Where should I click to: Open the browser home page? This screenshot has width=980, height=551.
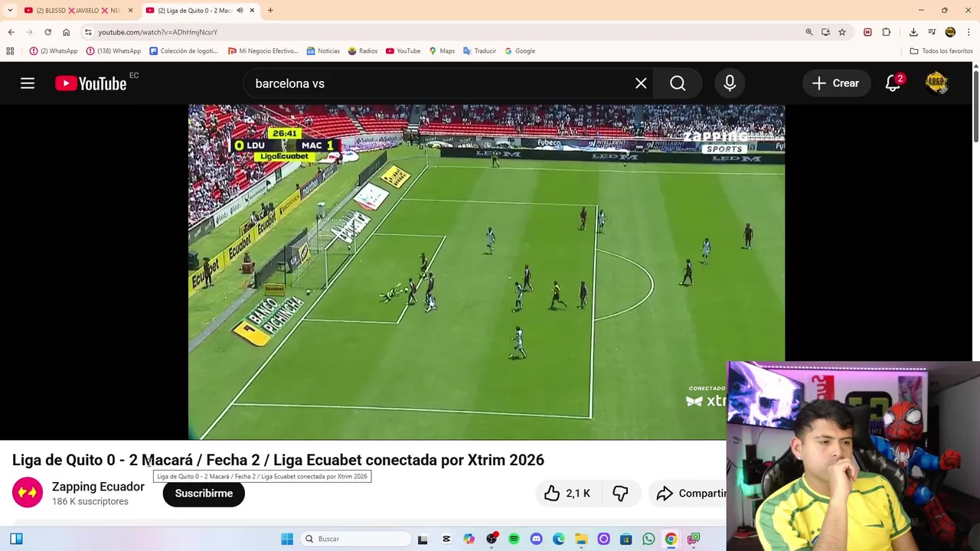point(66,32)
